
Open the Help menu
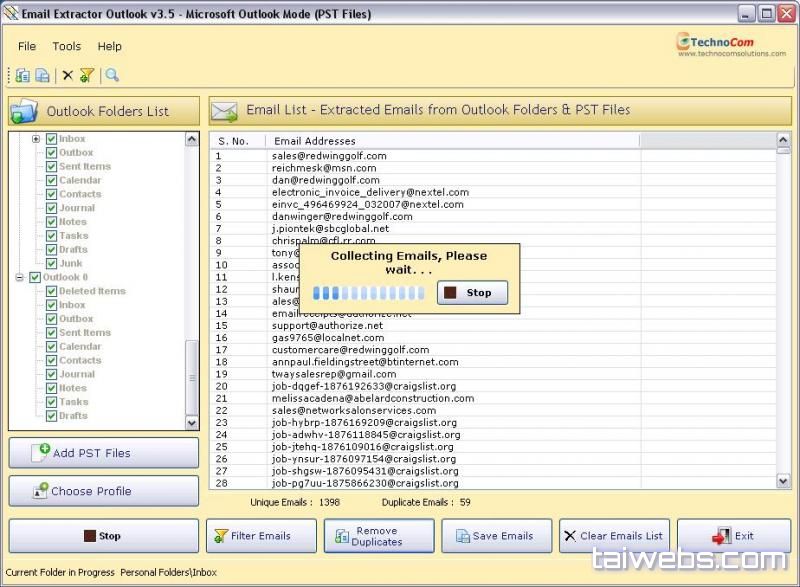coord(110,46)
